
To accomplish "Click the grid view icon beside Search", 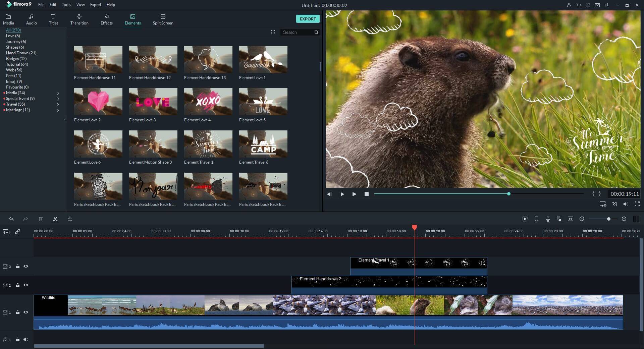I will pos(273,32).
